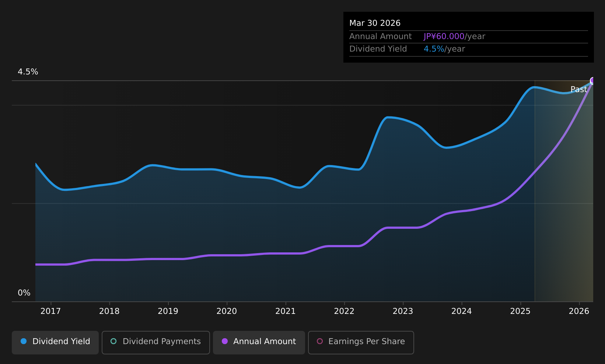Enable the Dividend Payments series

156,343
